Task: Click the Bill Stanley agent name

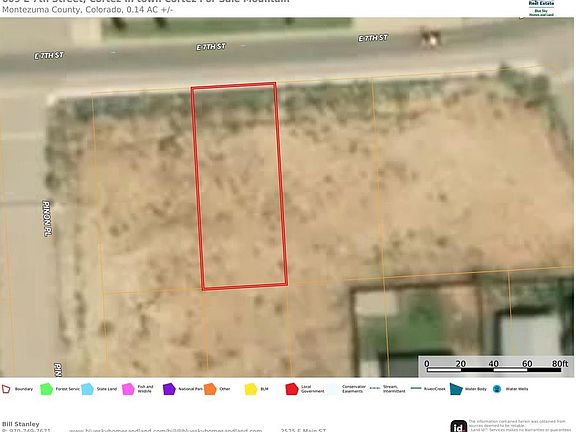Action: [21, 424]
